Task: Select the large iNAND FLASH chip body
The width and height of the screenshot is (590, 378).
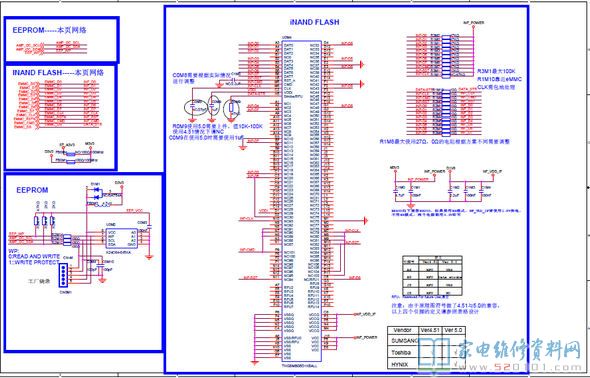Action: click(x=301, y=201)
